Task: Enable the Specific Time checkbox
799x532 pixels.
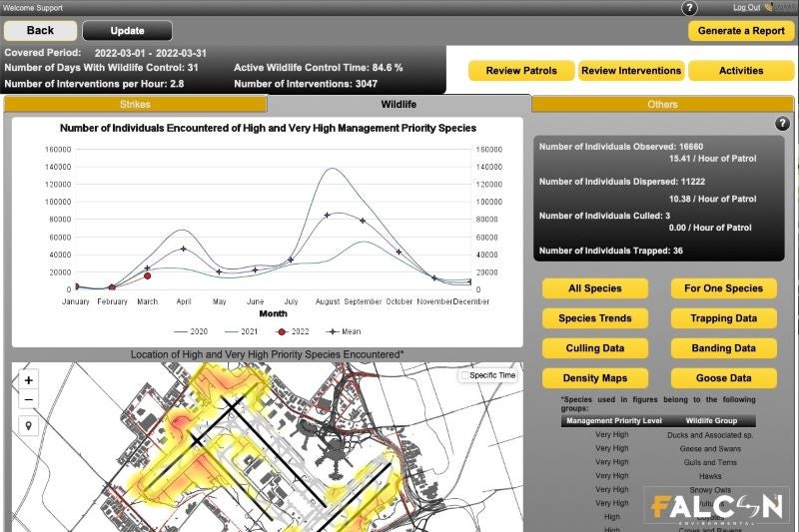Action: tap(465, 375)
